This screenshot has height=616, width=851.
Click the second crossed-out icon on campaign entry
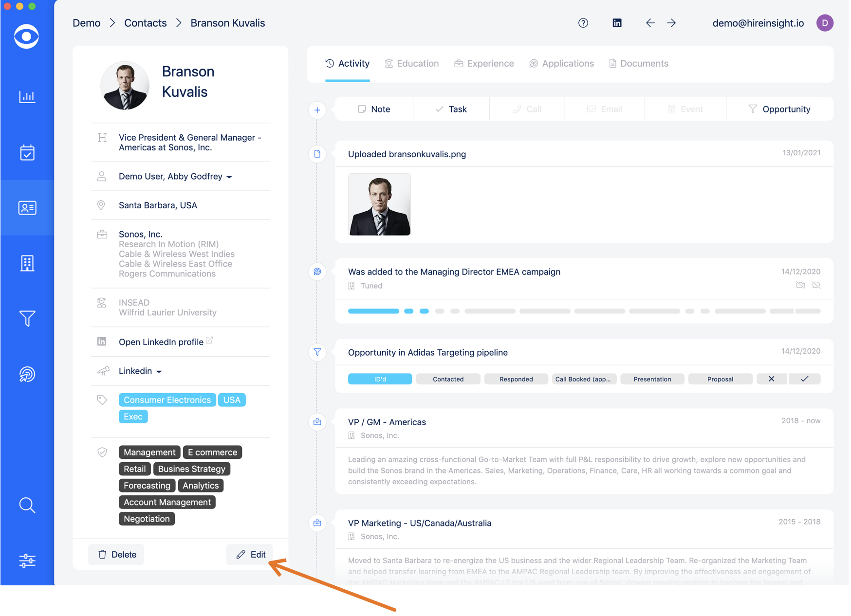click(816, 285)
